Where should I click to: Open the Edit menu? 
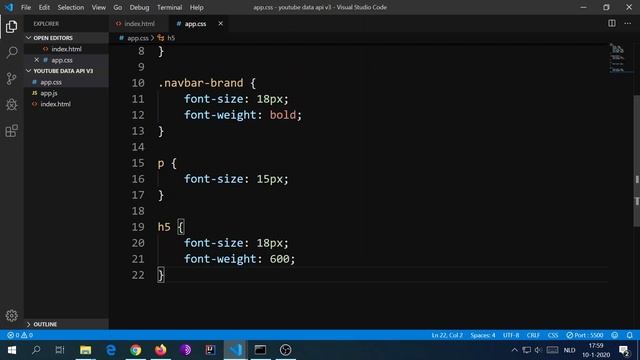tap(44, 7)
